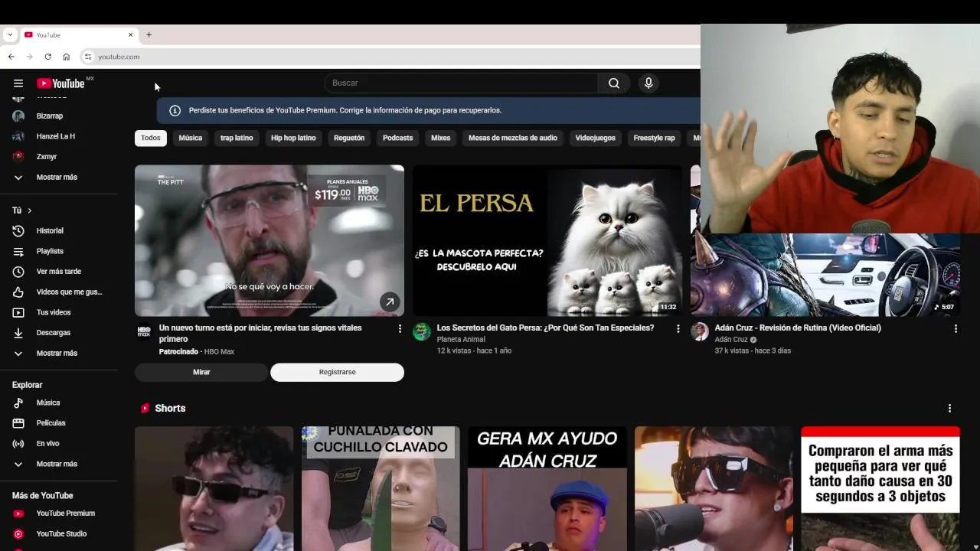980x551 pixels.
Task: Open the YouTube hamburger guide menu
Action: tap(18, 83)
